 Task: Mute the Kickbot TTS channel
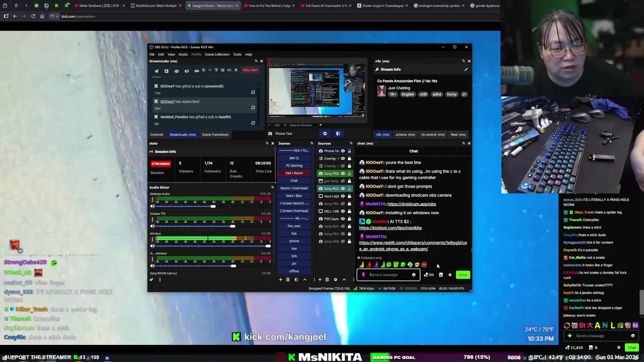[152, 226]
